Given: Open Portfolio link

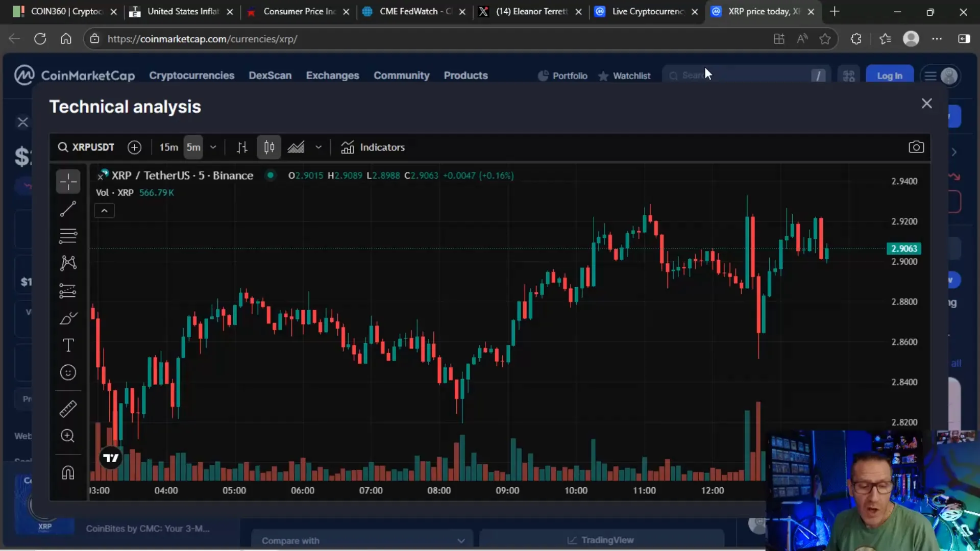Looking at the screenshot, I should 563,76.
